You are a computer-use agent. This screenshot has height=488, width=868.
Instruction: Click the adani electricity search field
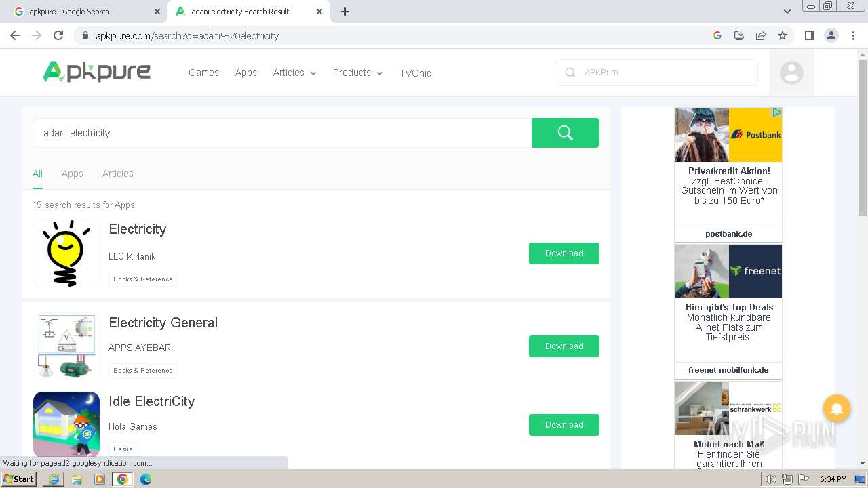[x=282, y=133]
